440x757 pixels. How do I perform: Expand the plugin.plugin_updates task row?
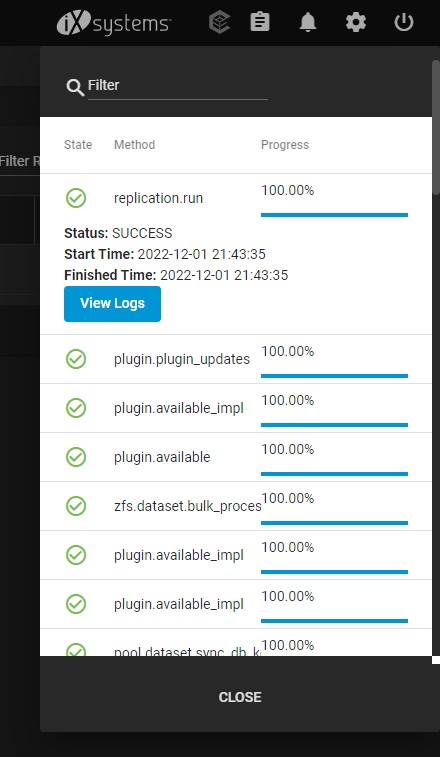tap(236, 359)
